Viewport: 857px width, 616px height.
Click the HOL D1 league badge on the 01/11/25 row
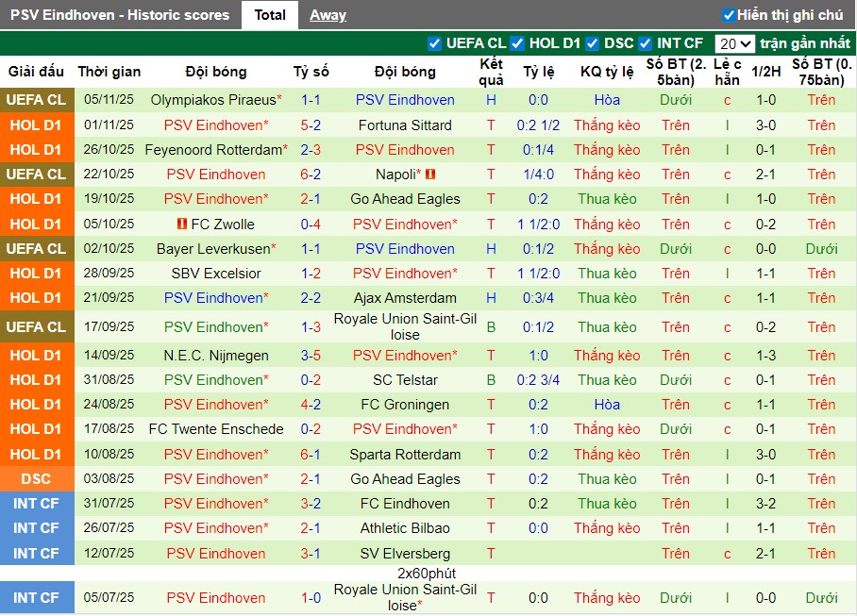37,125
